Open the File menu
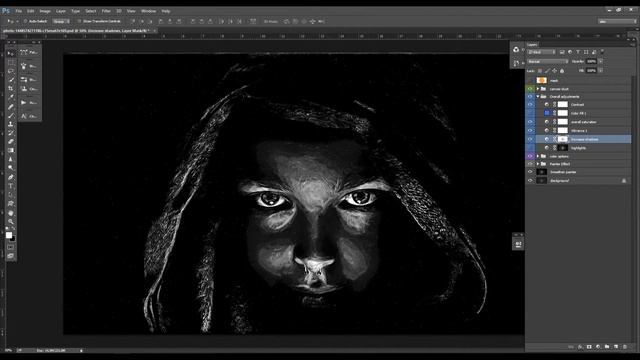 [19, 11]
